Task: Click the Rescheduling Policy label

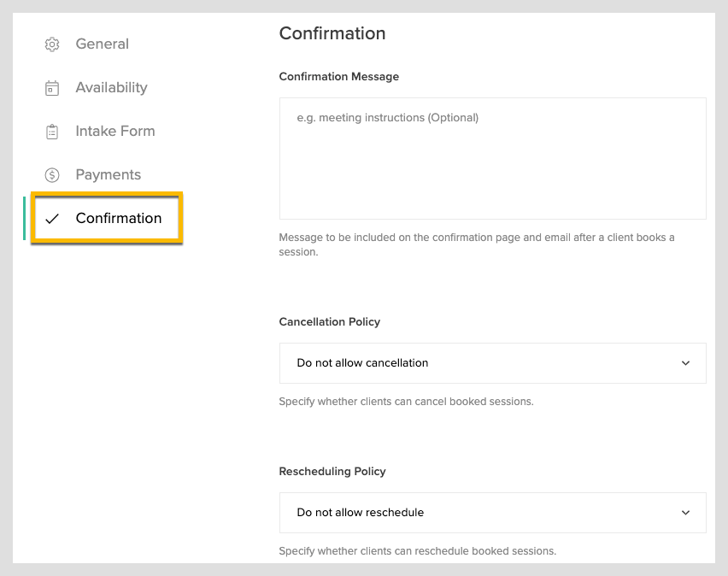Action: (x=332, y=472)
